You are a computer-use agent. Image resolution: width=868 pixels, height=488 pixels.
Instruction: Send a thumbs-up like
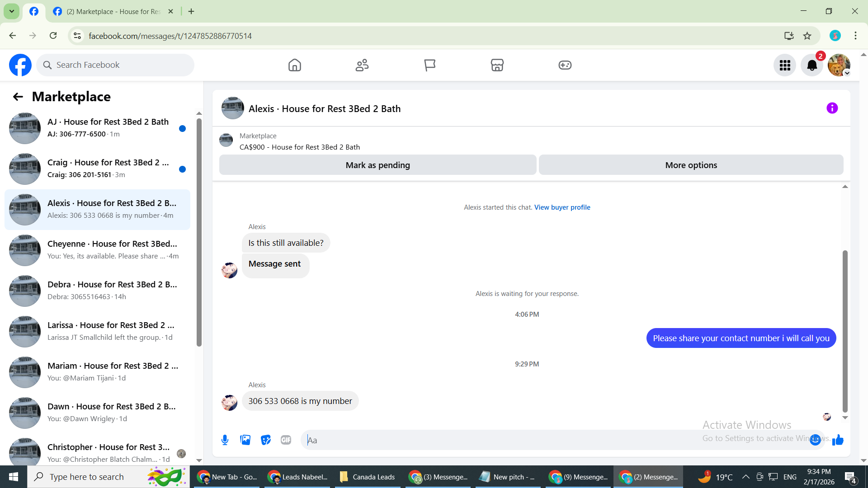click(838, 440)
